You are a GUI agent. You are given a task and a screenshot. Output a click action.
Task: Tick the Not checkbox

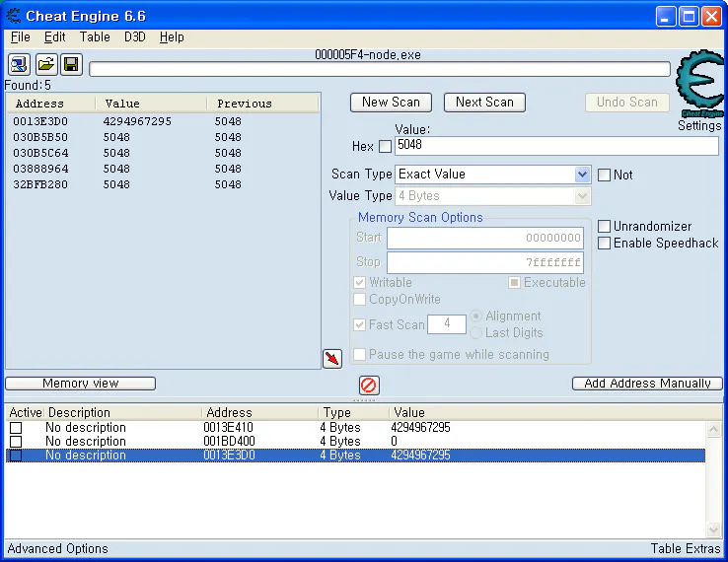coord(604,175)
